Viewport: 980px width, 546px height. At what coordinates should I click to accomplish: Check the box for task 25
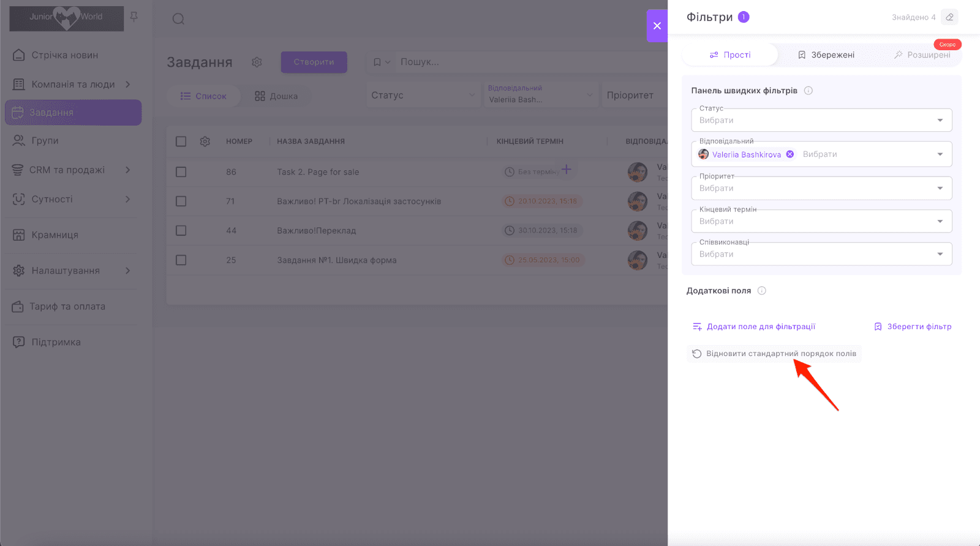coord(181,260)
